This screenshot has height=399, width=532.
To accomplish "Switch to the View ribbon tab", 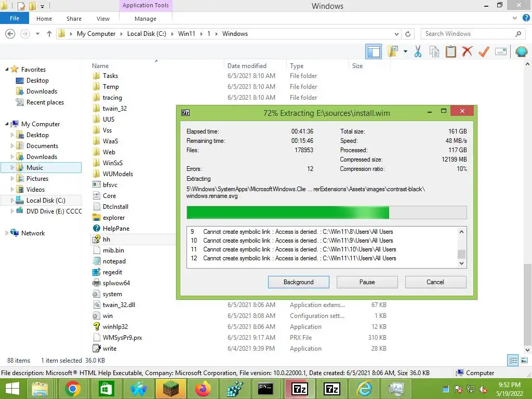I will click(x=103, y=19).
